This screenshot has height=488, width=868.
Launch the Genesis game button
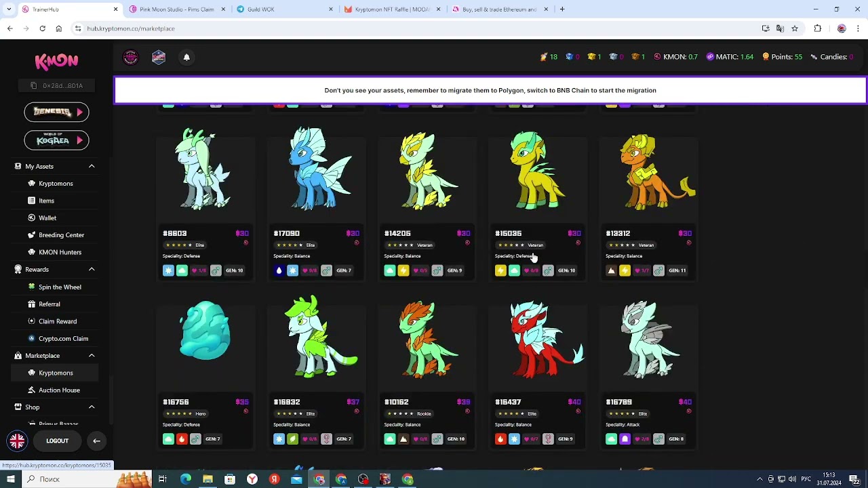coord(56,112)
